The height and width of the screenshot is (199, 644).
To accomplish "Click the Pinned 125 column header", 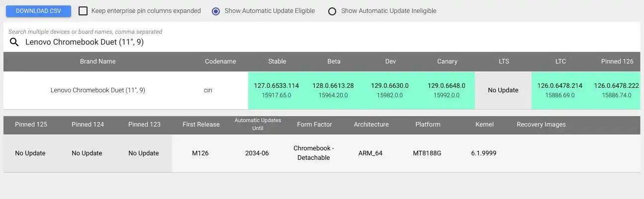I will click(x=31, y=125).
